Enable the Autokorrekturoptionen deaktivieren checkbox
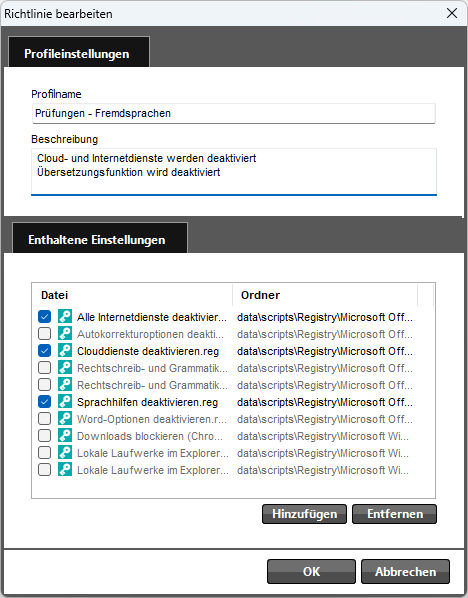This screenshot has height=598, width=468. pos(45,334)
